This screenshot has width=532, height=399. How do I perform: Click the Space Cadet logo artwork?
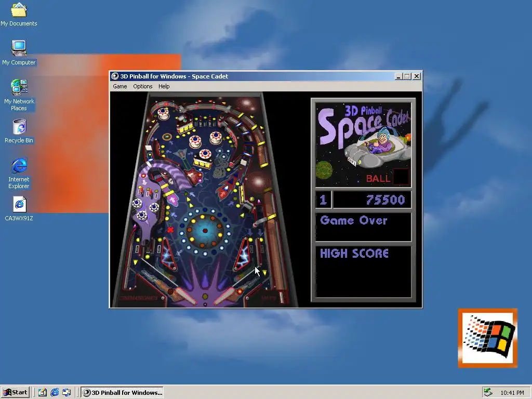tap(363, 145)
